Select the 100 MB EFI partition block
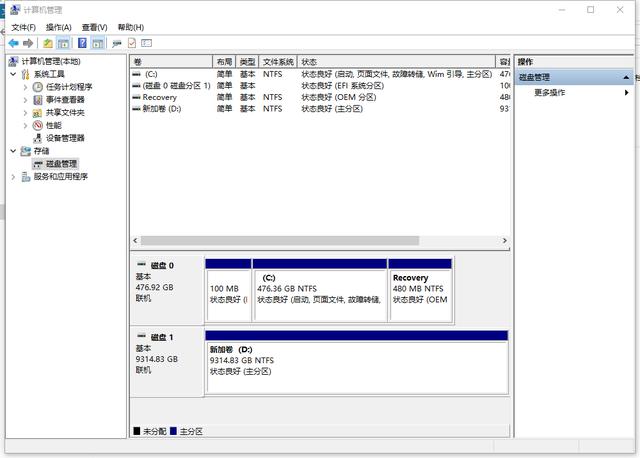The height and width of the screenshot is (458, 640). (229, 290)
